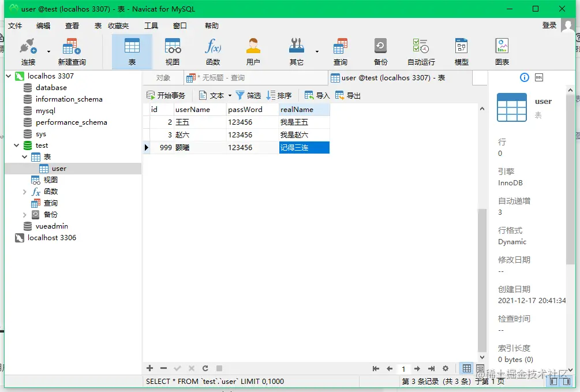Select the localhost 3306 connection
Image resolution: width=580 pixels, height=392 pixels.
(x=52, y=238)
